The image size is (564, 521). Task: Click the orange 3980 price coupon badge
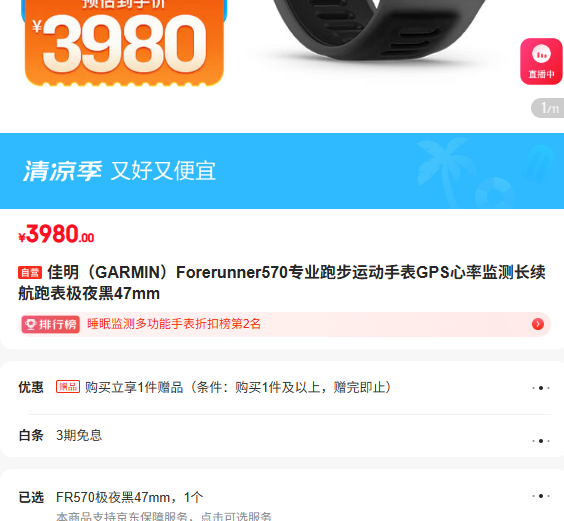pos(124,42)
